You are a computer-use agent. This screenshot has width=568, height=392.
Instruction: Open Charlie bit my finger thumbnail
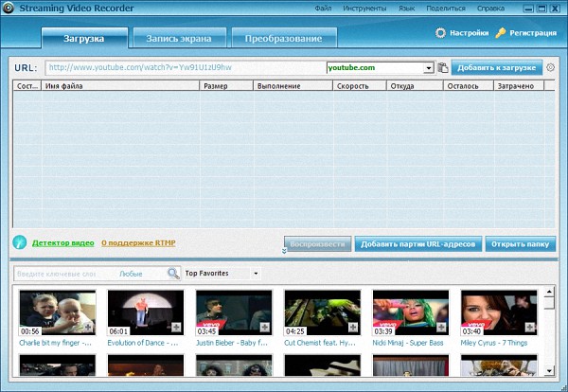coord(57,312)
